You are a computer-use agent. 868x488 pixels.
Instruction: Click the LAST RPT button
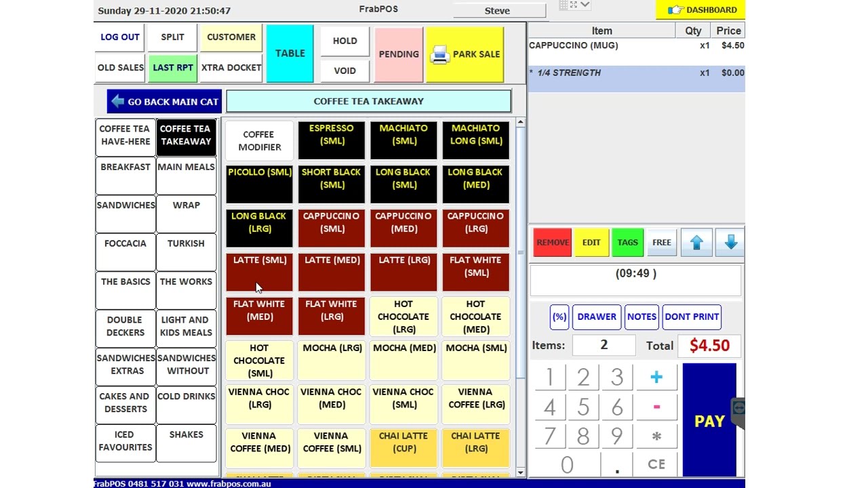[172, 68]
